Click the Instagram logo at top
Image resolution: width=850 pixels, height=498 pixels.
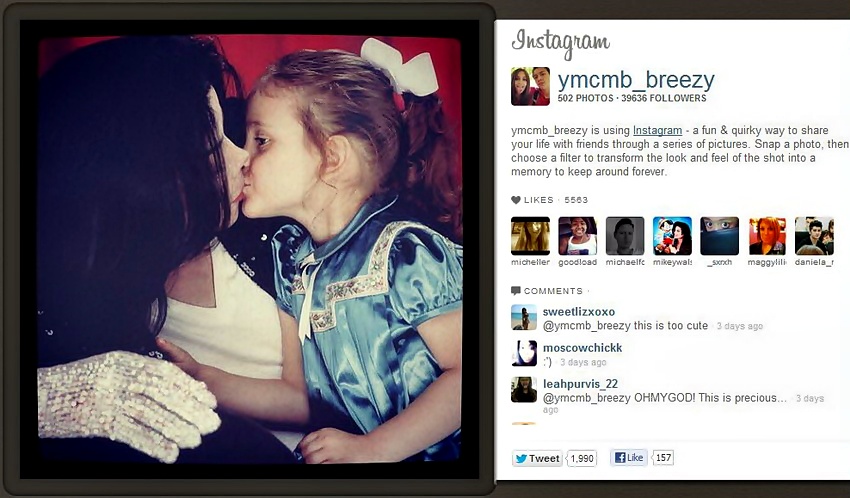coord(561,43)
